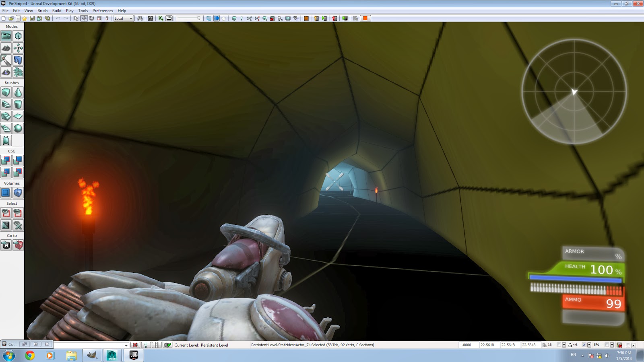
Task: Select Camera Mode in the Modes panel
Action: pyautogui.click(x=6, y=36)
